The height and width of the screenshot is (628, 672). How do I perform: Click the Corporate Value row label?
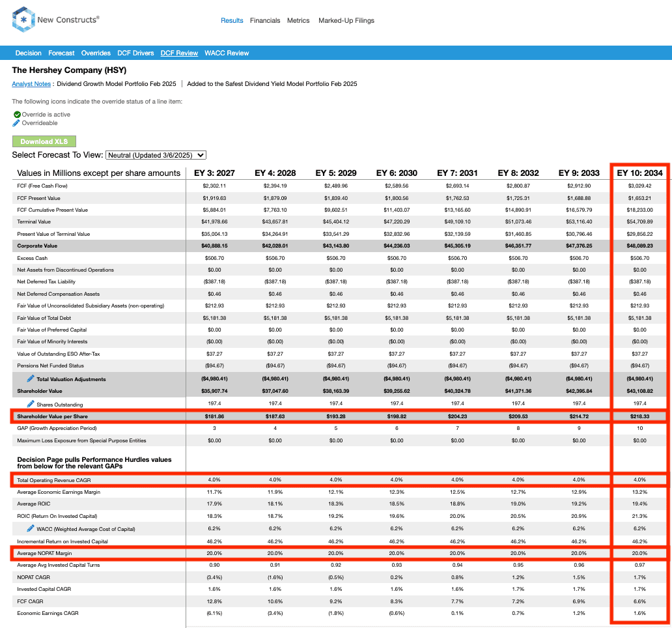(x=37, y=246)
